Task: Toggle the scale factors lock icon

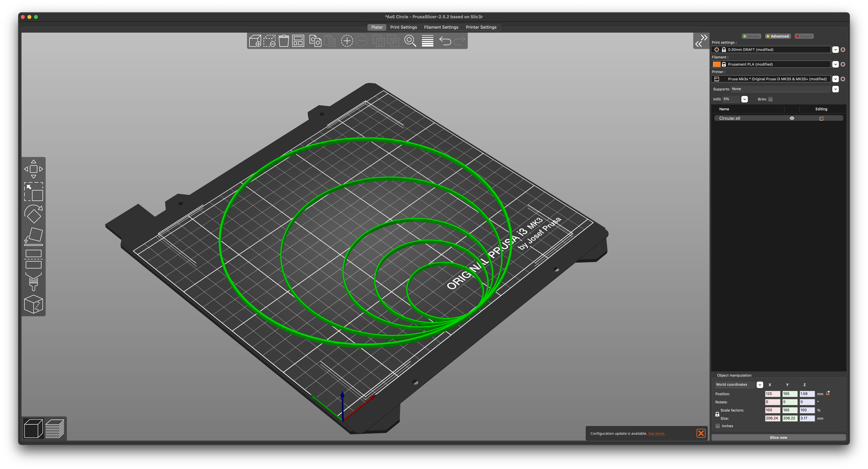Action: [x=717, y=414]
